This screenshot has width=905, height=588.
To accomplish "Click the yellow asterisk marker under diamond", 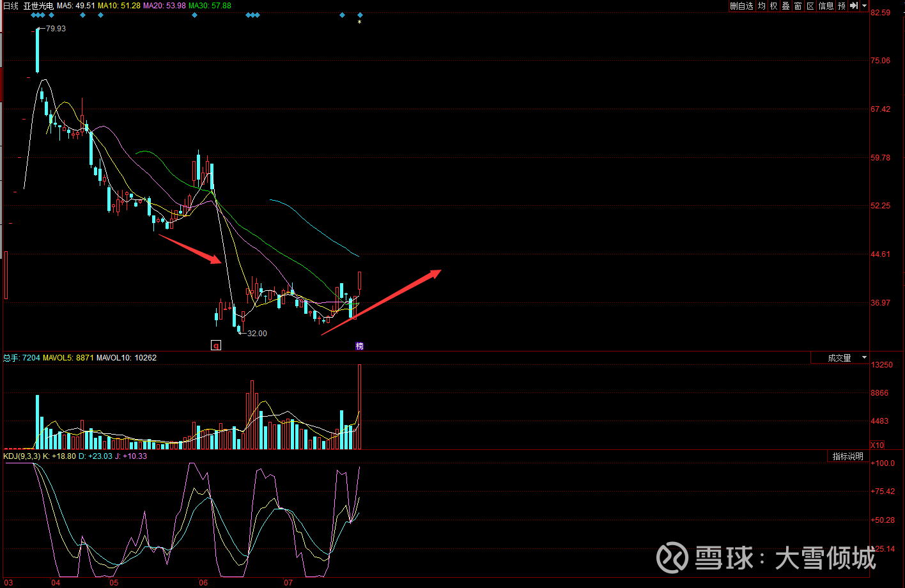I will [360, 22].
